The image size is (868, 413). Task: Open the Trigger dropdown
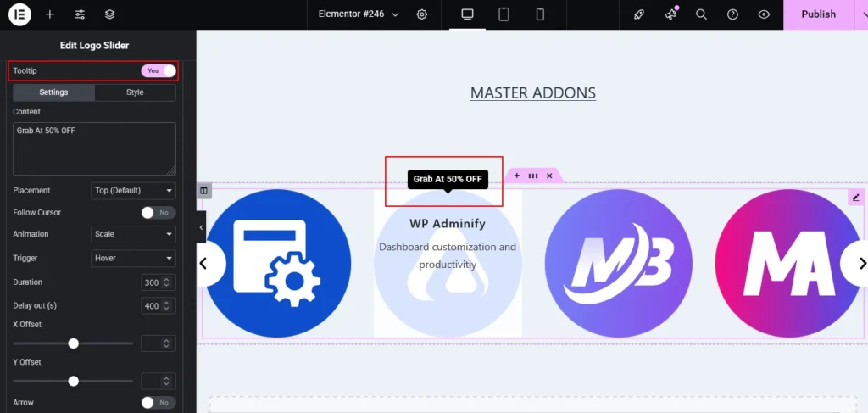(x=133, y=258)
